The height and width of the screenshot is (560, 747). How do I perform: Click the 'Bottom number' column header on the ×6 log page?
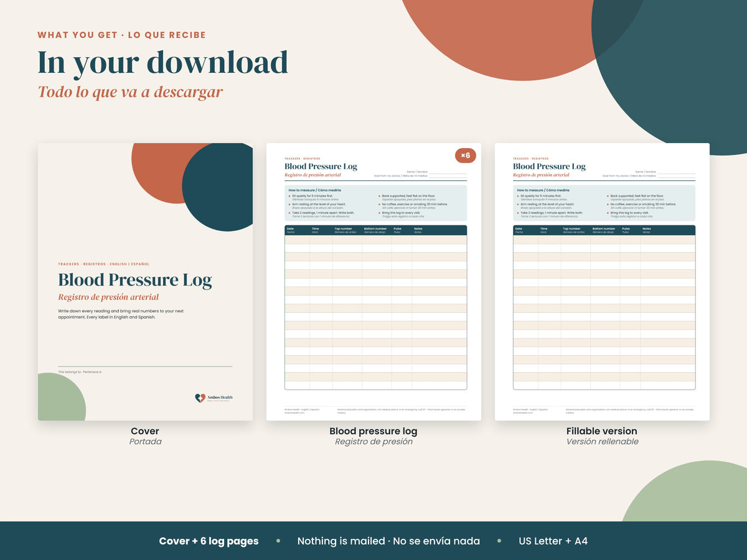[x=375, y=230]
